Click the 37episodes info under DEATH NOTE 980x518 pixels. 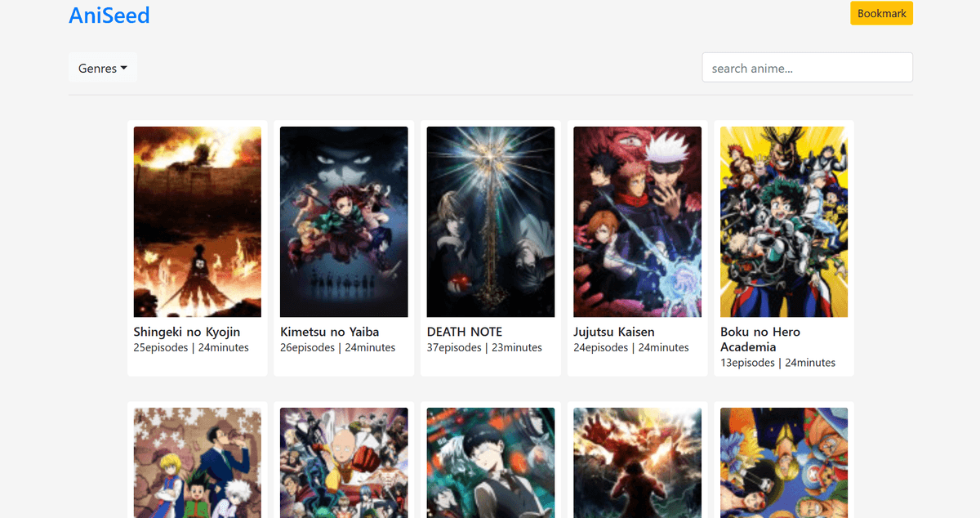point(454,348)
